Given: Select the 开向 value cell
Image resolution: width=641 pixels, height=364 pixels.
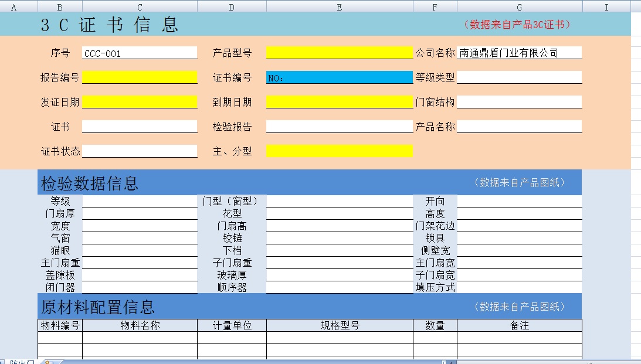Looking at the screenshot, I should [519, 201].
